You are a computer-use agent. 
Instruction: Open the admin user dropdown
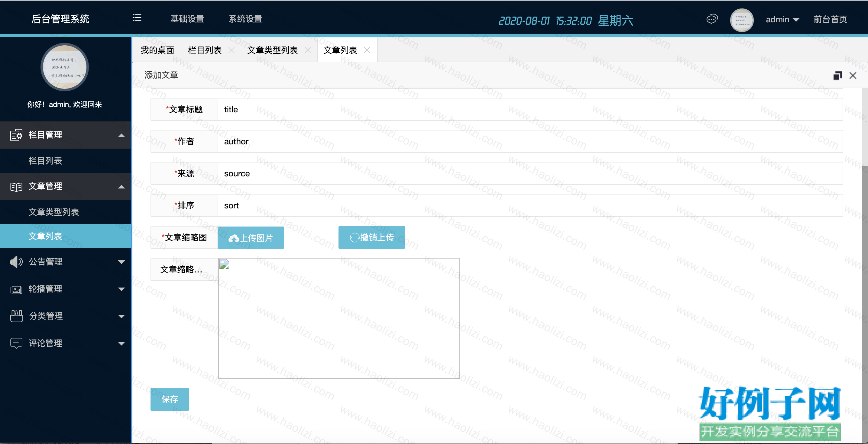point(782,20)
